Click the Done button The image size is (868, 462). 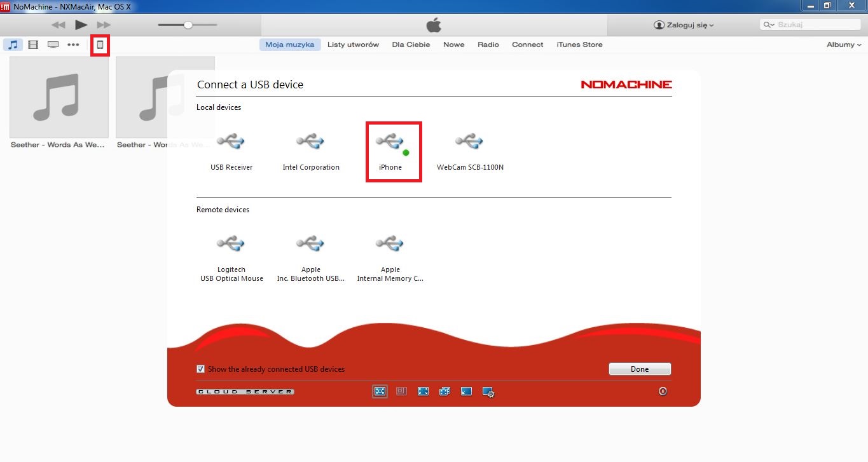[640, 369]
